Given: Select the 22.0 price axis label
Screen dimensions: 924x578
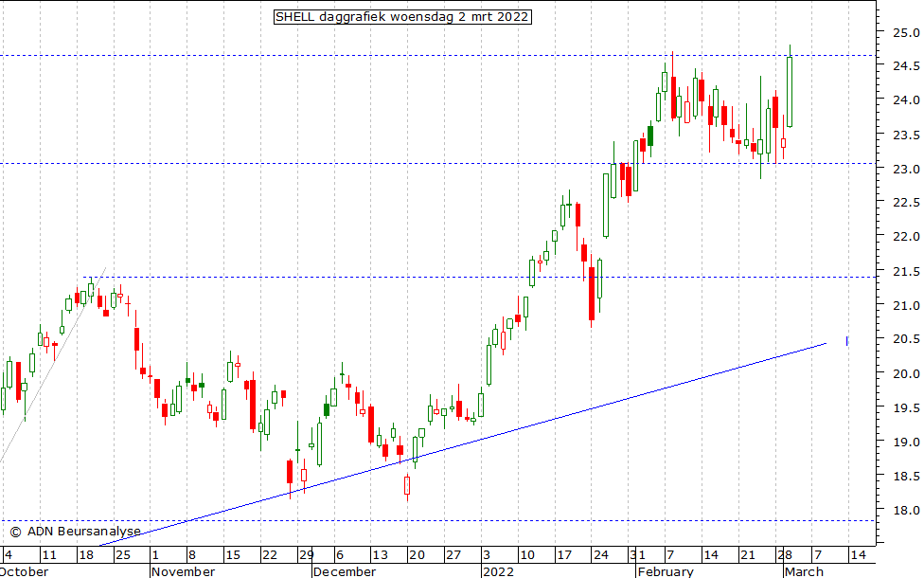Looking at the screenshot, I should click(x=906, y=237).
